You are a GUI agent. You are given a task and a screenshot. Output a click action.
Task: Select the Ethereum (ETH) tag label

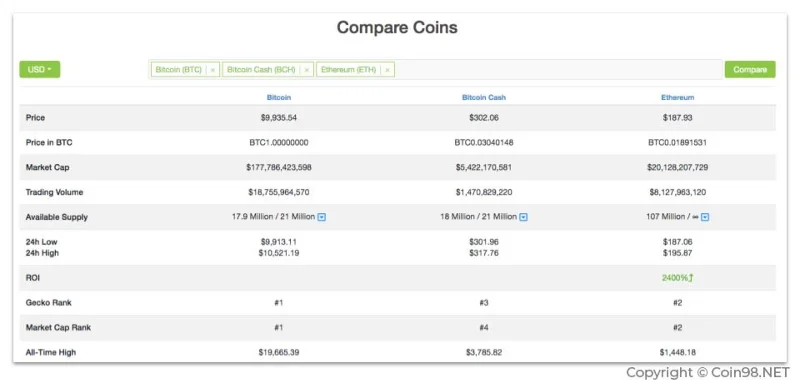click(348, 69)
